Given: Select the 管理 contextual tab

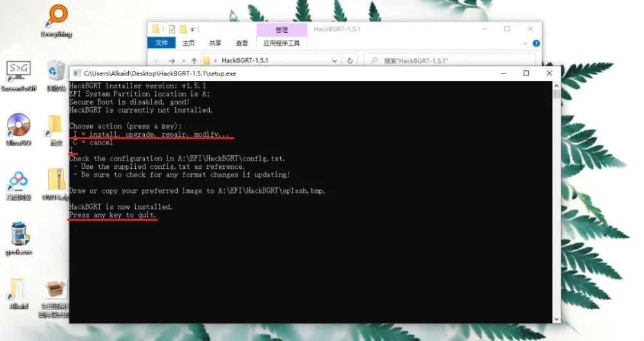Looking at the screenshot, I should click(x=282, y=30).
